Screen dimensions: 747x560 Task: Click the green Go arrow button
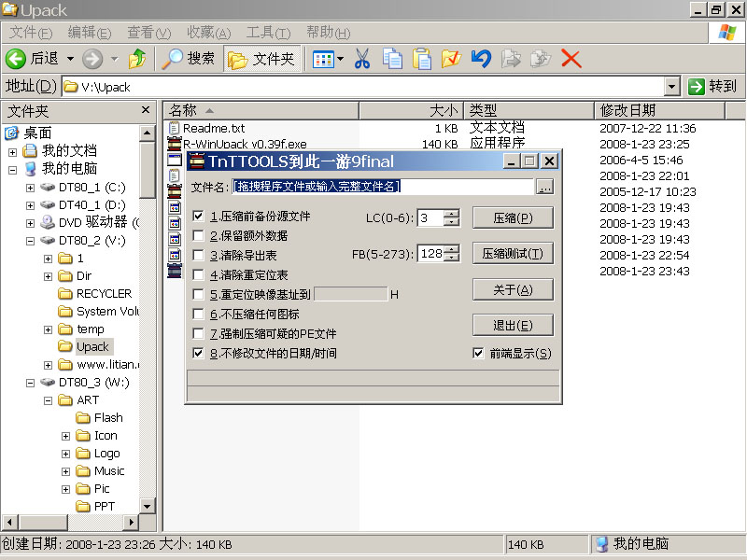point(696,87)
